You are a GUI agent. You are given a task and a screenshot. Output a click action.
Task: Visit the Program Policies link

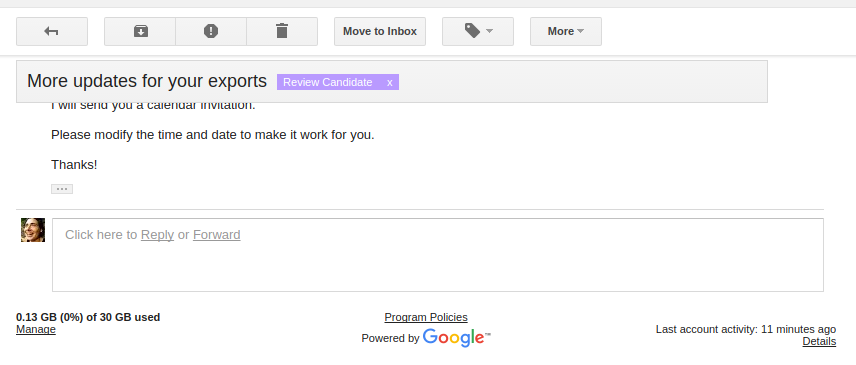tap(426, 317)
